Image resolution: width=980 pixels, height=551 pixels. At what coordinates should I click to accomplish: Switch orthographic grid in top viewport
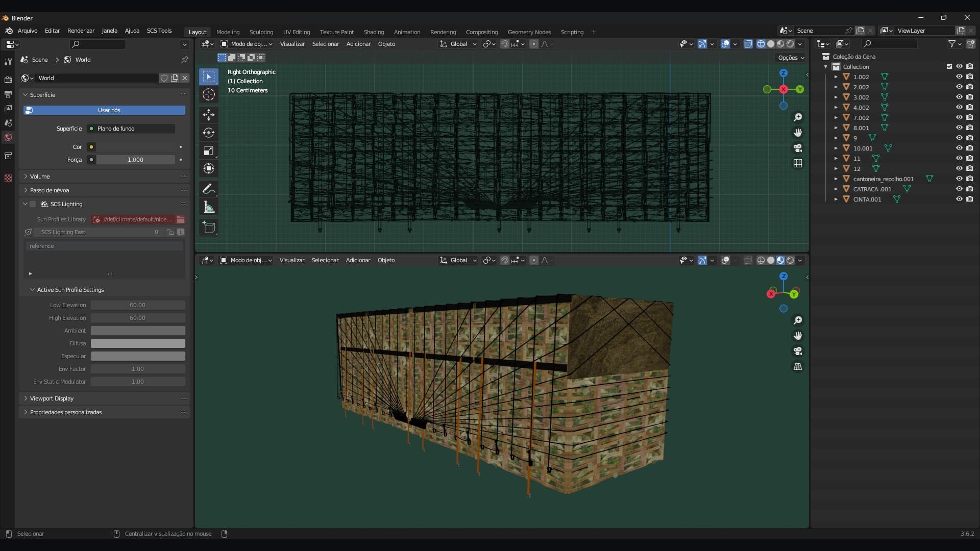click(798, 163)
